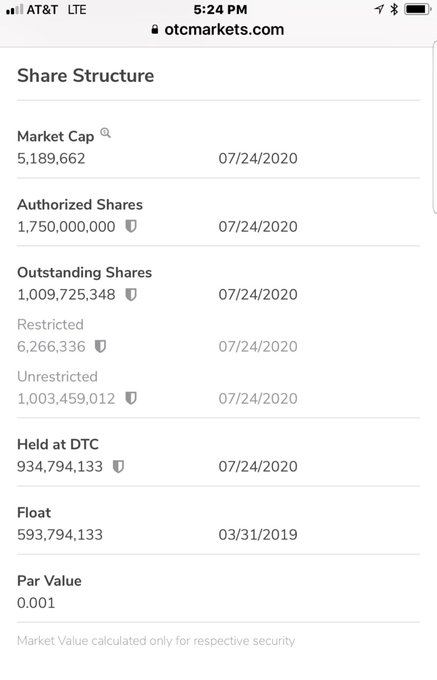
Task: Tap the shield icon beside Restricted shares
Action: pyautogui.click(x=101, y=347)
